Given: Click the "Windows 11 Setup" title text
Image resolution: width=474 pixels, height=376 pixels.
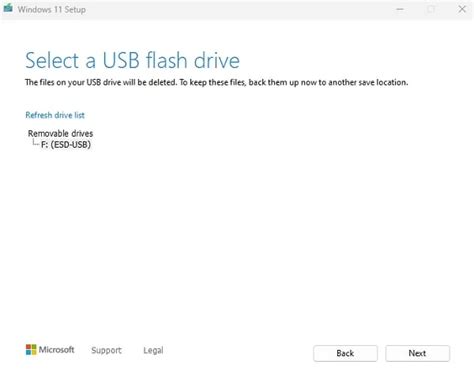Looking at the screenshot, I should [x=52, y=9].
